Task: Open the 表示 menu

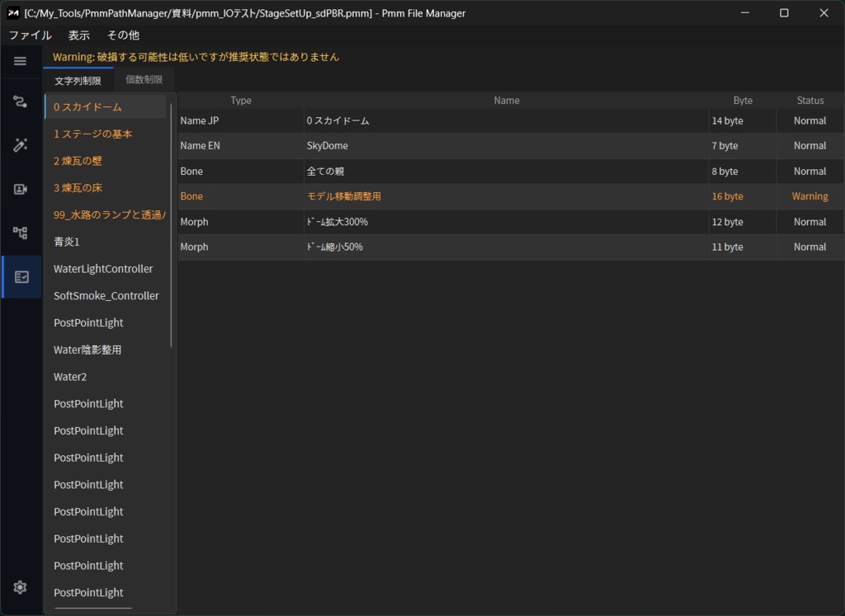Action: click(78, 35)
